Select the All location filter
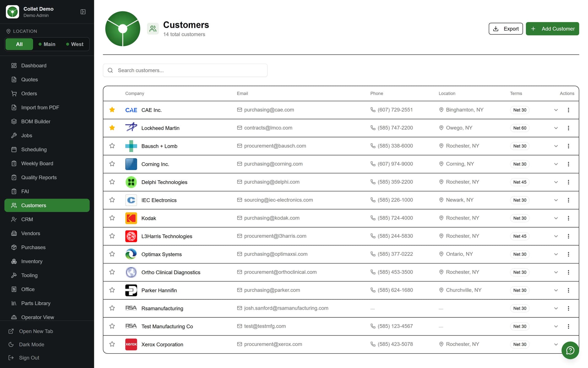This screenshot has height=368, width=588. (19, 44)
